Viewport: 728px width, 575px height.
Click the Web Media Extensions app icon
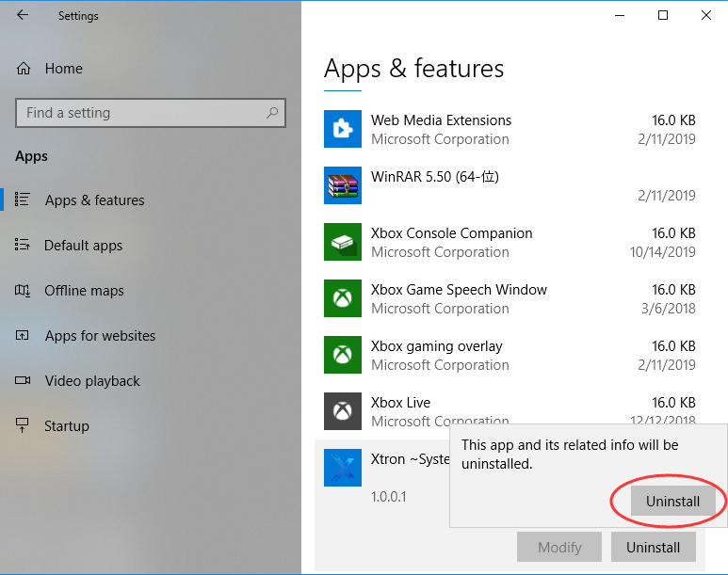tap(343, 129)
